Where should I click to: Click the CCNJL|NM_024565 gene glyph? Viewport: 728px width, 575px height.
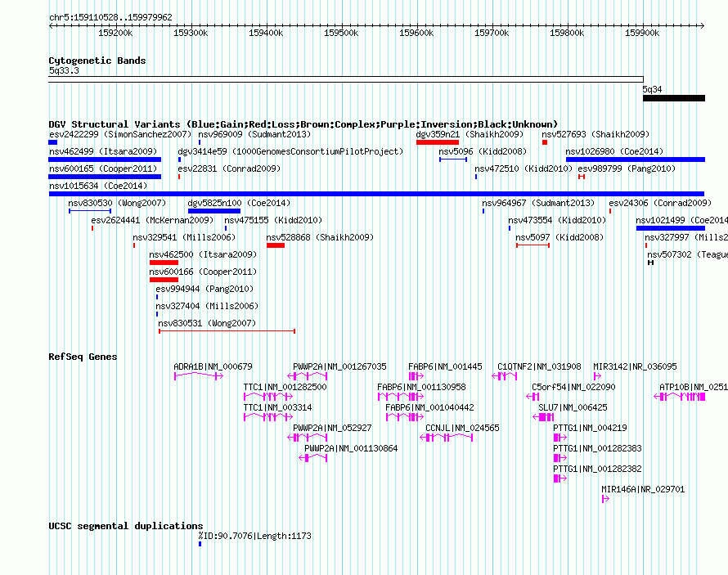pyautogui.click(x=446, y=437)
